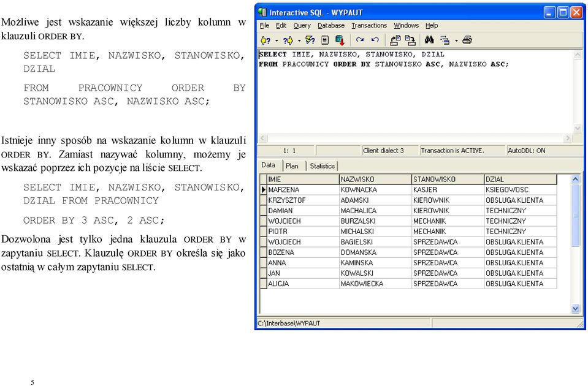Open the Transactions menu
588x386 pixels.
click(369, 26)
